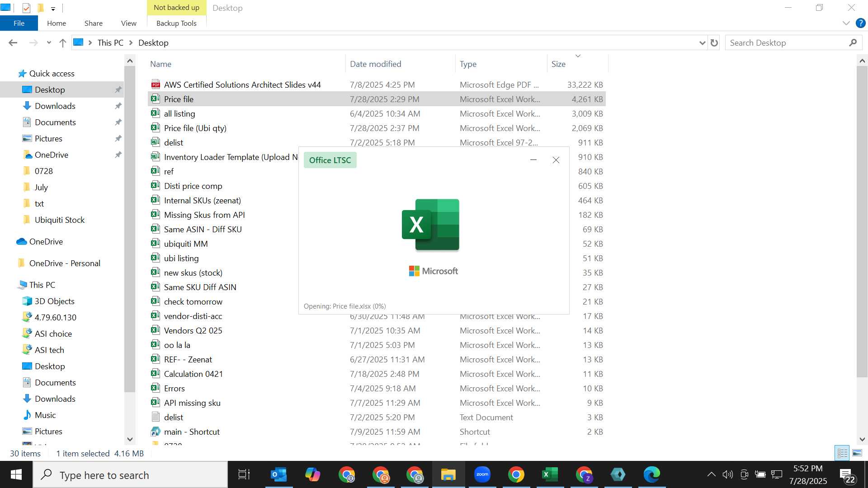Click the New folder quick access icon
Image resolution: width=868 pixels, height=488 pixels.
click(40, 8)
